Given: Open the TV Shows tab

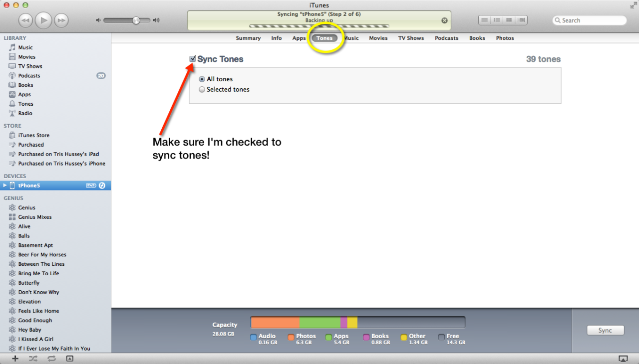Looking at the screenshot, I should pyautogui.click(x=411, y=38).
